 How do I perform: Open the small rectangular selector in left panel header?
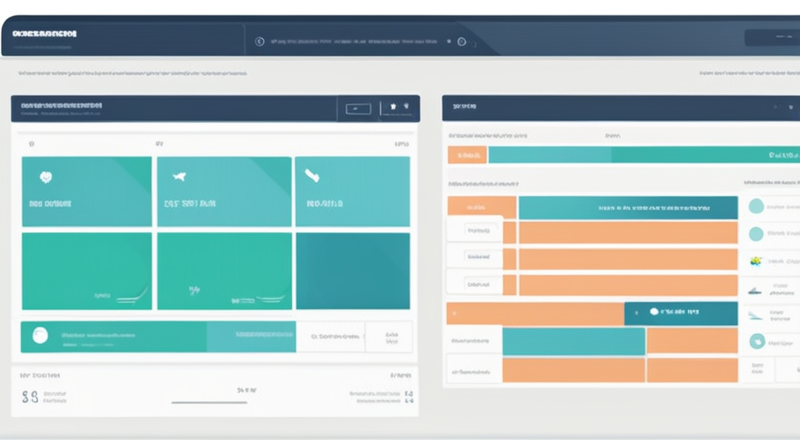pyautogui.click(x=358, y=109)
